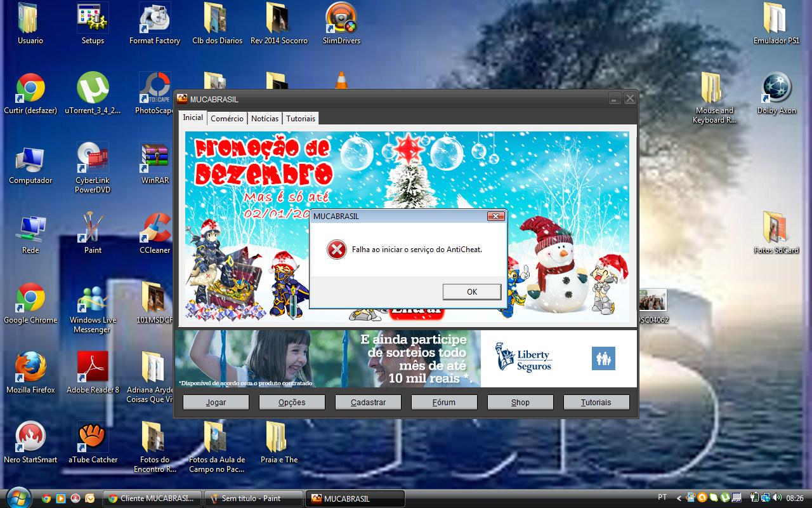Screen dimensions: 812x508
Task: Click OK in the AntiCheat error dialog
Action: point(471,291)
